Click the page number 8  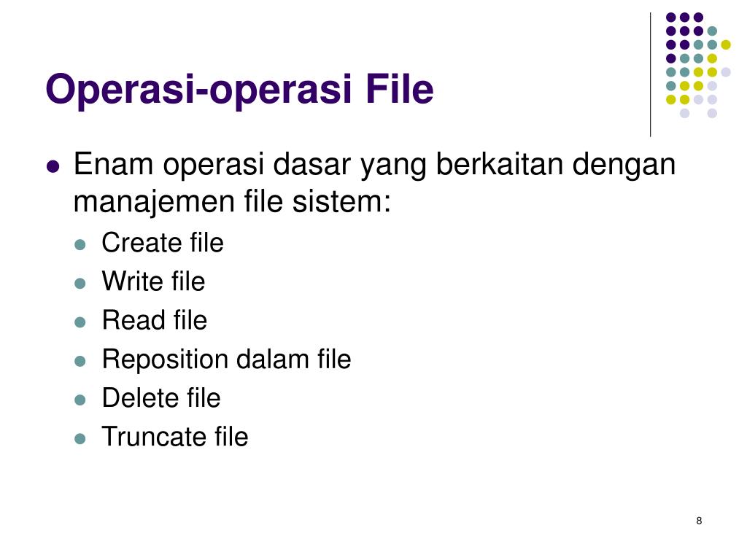699,521
